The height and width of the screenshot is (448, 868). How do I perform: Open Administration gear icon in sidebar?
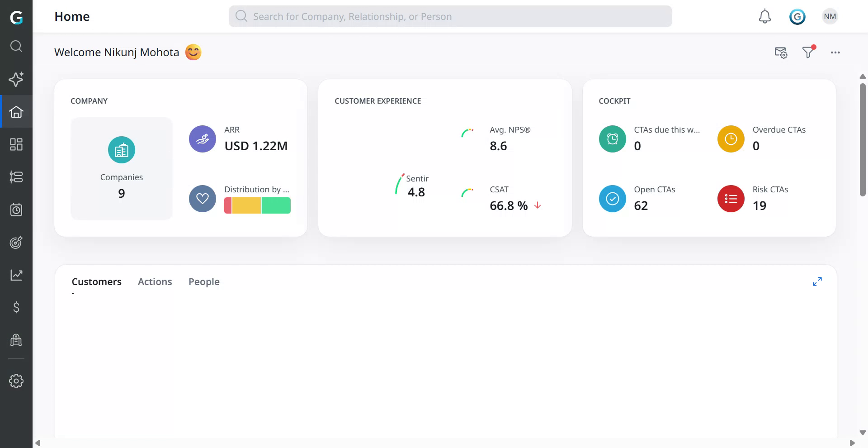coord(16,381)
